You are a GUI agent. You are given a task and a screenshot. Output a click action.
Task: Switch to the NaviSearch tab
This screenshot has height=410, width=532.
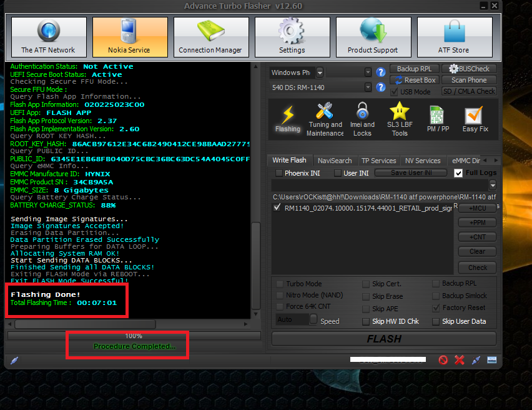point(334,161)
